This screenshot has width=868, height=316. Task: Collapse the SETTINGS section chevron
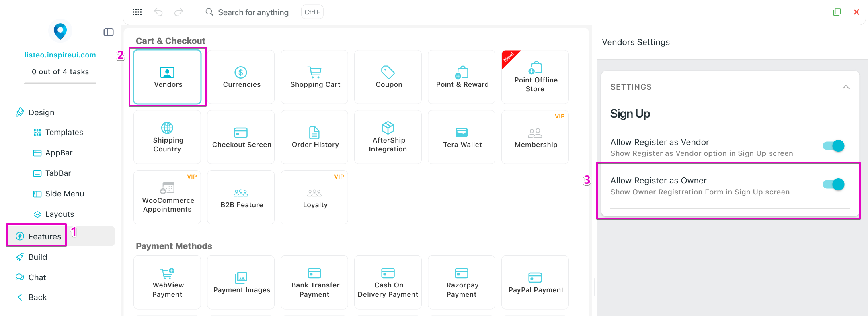[846, 87]
